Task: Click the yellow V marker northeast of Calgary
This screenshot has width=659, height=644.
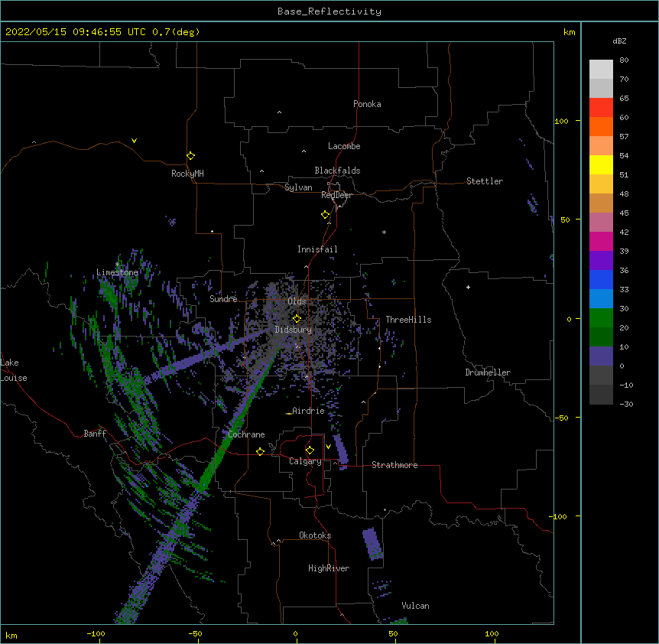Action: point(328,447)
